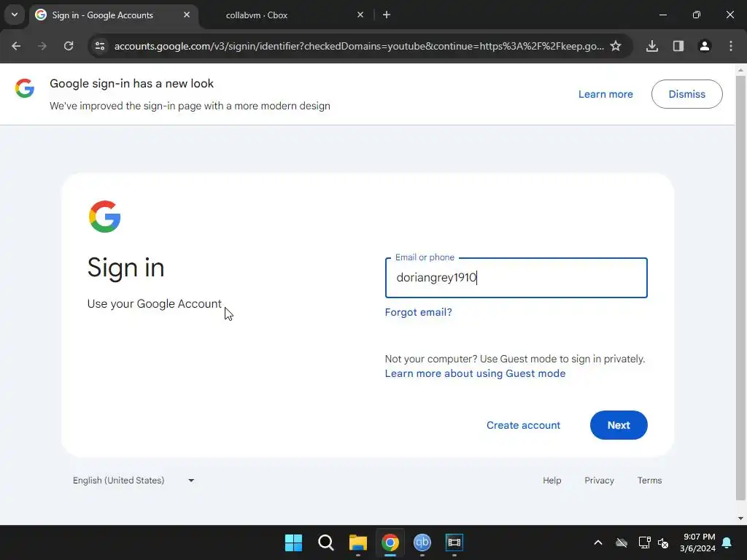747x560 pixels.
Task: Click the blue Next button
Action: 619,425
